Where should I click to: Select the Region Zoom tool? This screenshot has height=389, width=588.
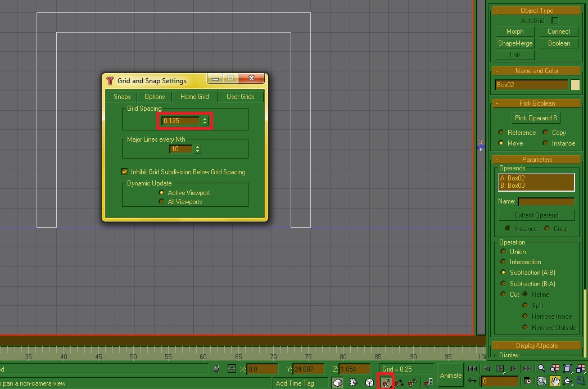(x=541, y=381)
